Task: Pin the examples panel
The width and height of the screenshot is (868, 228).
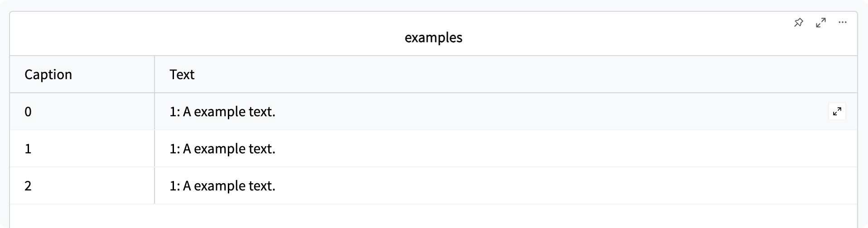Action: pyautogui.click(x=799, y=22)
